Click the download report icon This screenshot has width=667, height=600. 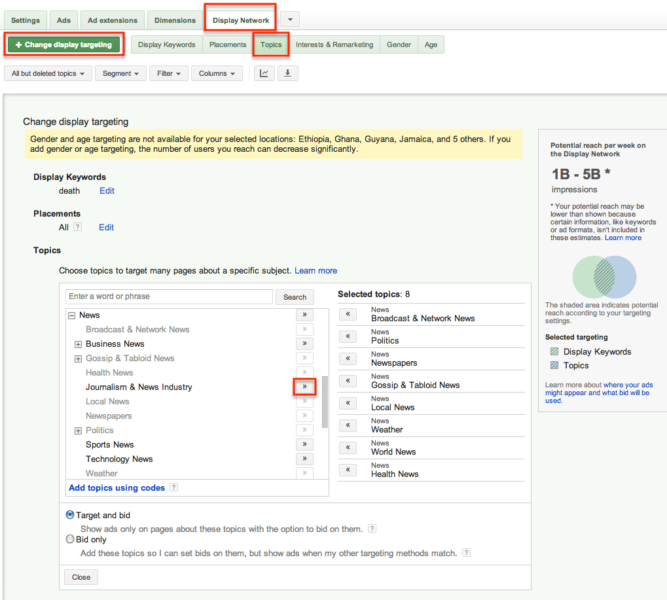coord(287,73)
